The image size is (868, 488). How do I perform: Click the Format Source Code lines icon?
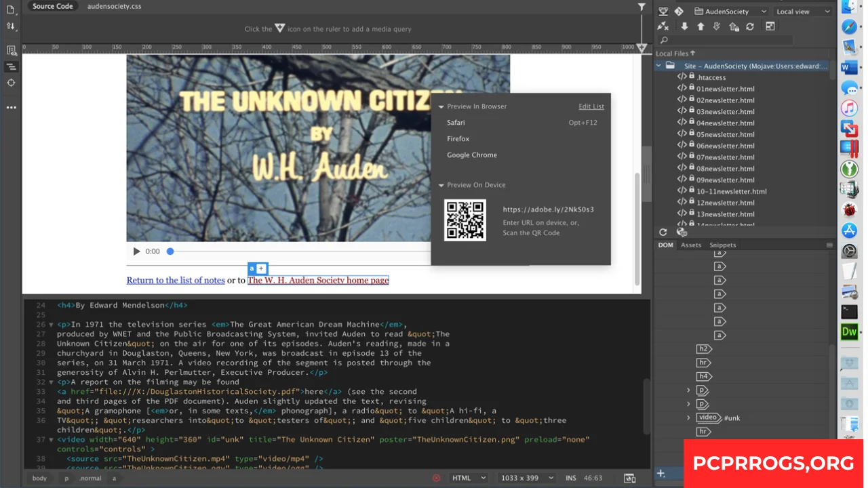coord(11,66)
